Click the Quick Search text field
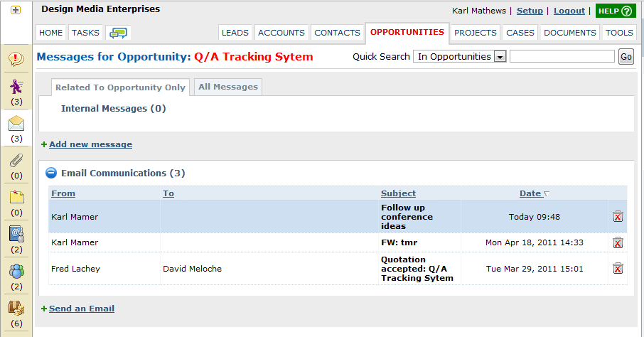Viewport: 644px width, 337px height. click(x=562, y=57)
